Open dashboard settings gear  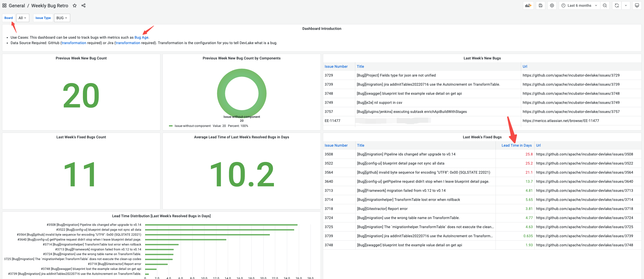click(x=552, y=5)
